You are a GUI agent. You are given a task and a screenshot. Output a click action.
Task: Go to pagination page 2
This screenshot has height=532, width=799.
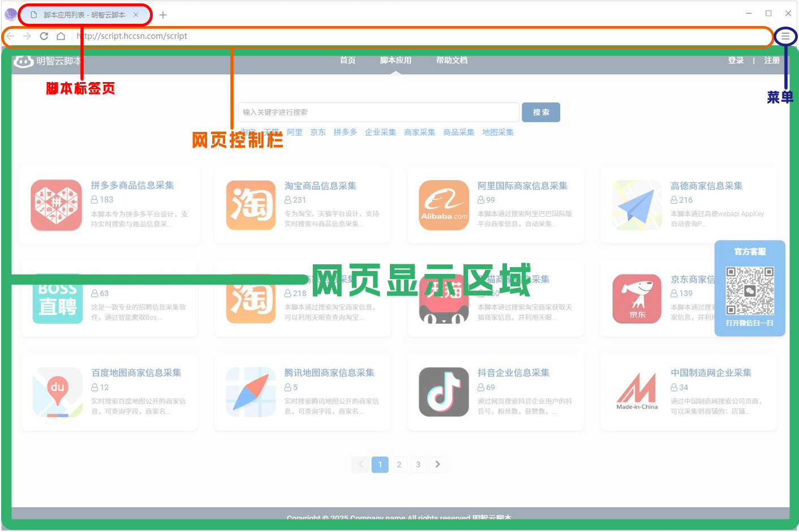(399, 465)
